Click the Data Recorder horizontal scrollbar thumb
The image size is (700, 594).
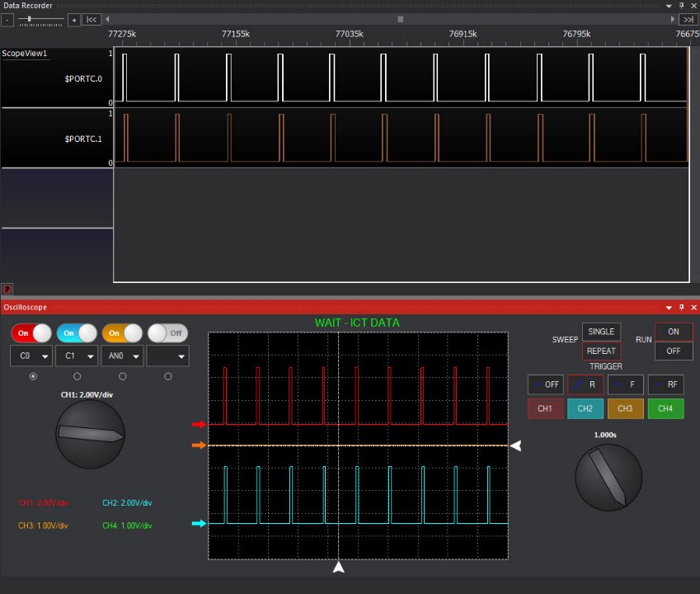[x=401, y=19]
